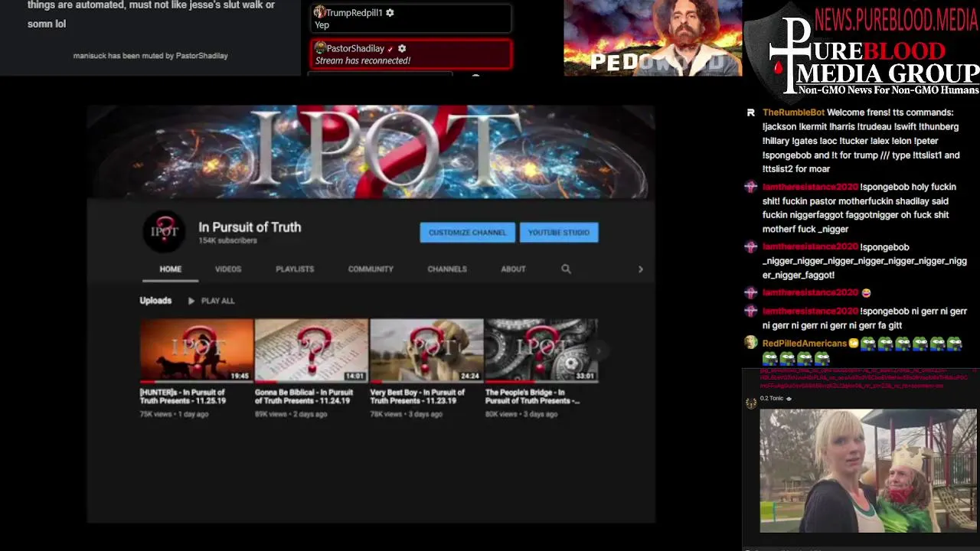Click the 19:45 duration badge
Image resolution: width=980 pixels, height=551 pixels.
[240, 376]
